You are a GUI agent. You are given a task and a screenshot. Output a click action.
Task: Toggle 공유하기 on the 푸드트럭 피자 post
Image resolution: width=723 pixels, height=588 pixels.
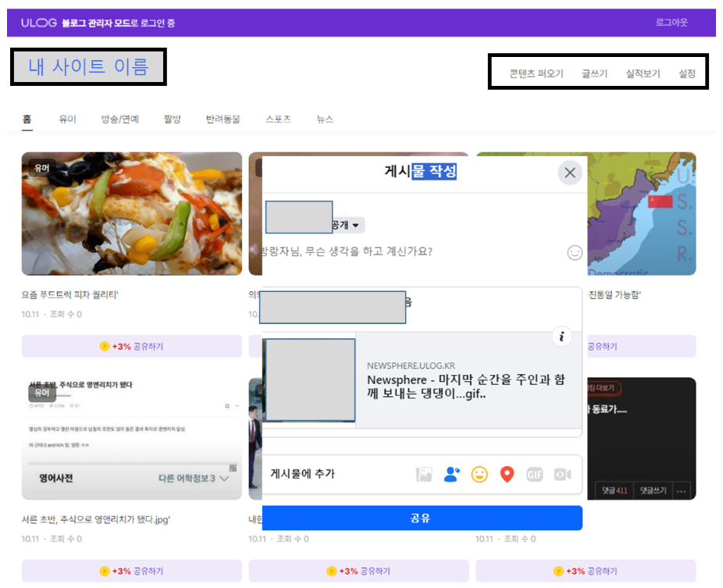click(131, 346)
